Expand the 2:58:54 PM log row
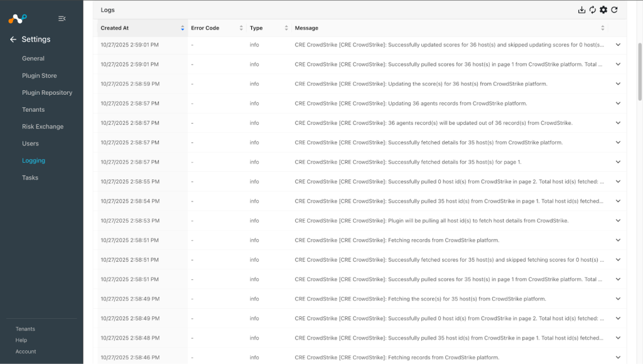Viewport: 643px width, 364px height. point(618,201)
